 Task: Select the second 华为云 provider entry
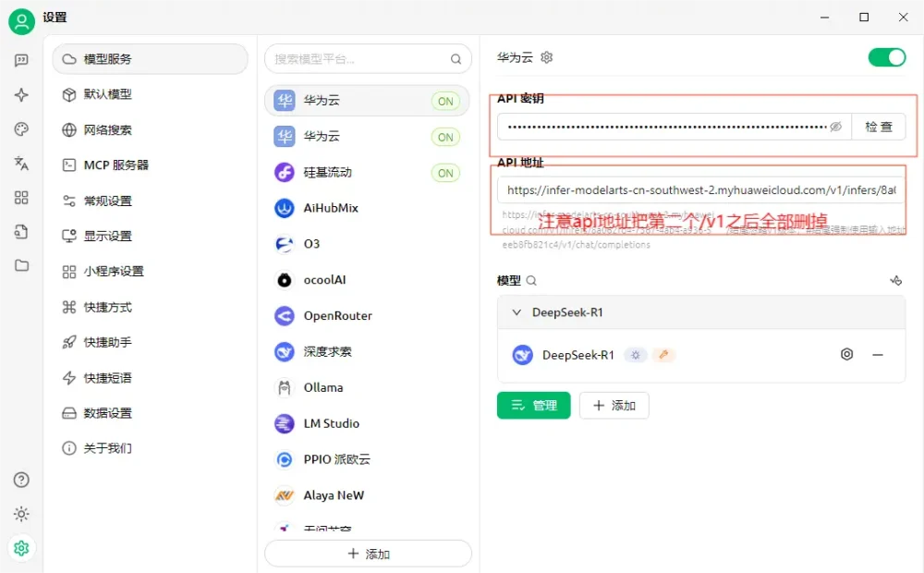(367, 136)
